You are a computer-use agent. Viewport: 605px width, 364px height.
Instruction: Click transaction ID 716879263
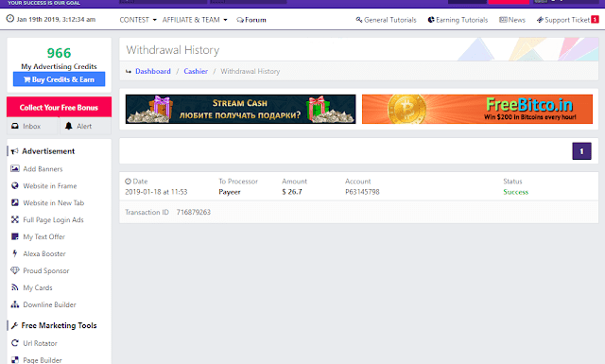tap(193, 212)
